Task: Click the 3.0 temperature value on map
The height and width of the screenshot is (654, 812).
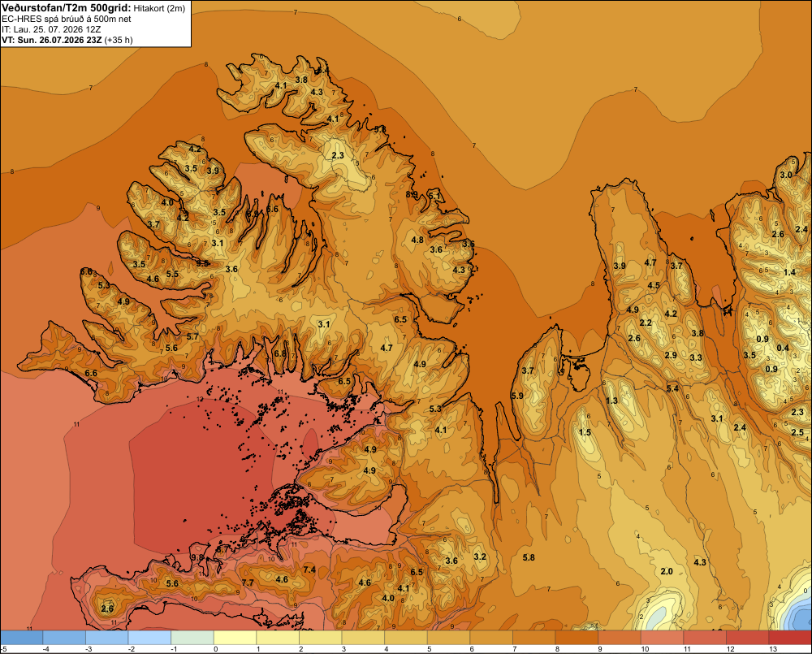Action: click(x=786, y=175)
